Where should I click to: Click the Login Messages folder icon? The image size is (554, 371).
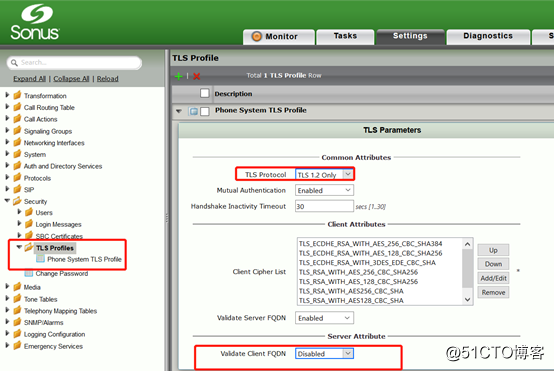point(29,224)
